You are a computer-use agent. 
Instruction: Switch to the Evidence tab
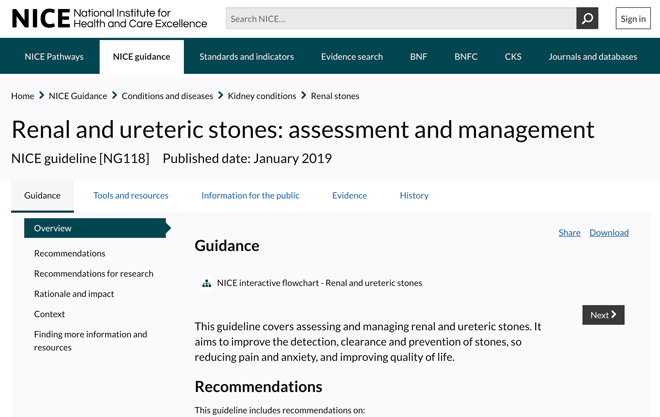[349, 196]
